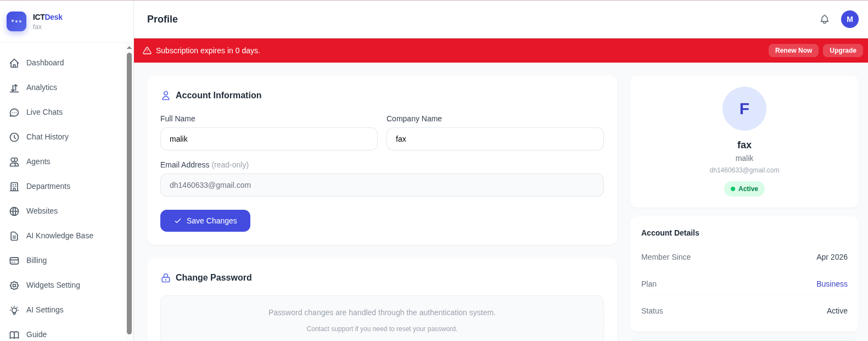The width and height of the screenshot is (868, 341).
Task: Click the read-only Email Address field
Action: 382,185
